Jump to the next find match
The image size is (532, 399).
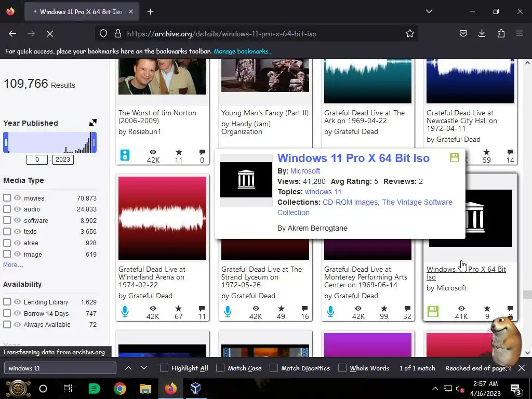click(x=144, y=368)
